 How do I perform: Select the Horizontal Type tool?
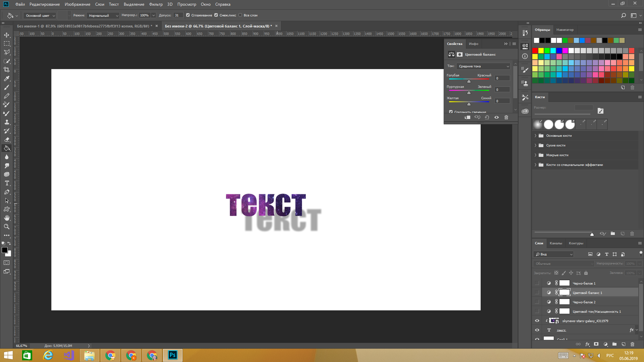click(x=6, y=183)
